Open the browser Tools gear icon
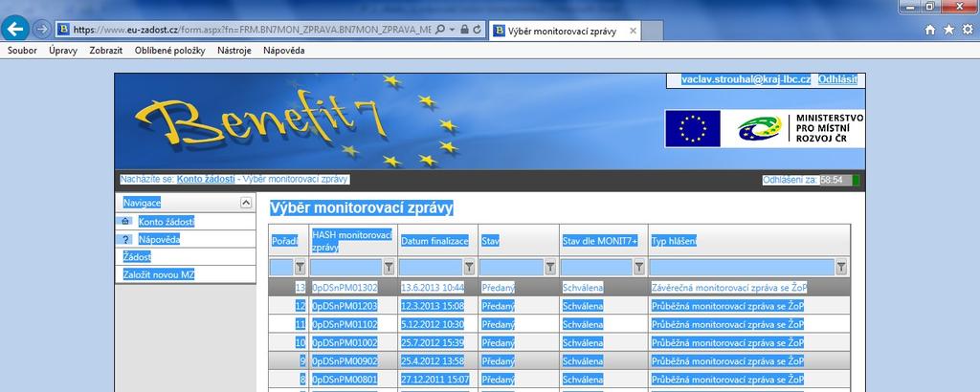The height and width of the screenshot is (392, 980). pos(968,30)
